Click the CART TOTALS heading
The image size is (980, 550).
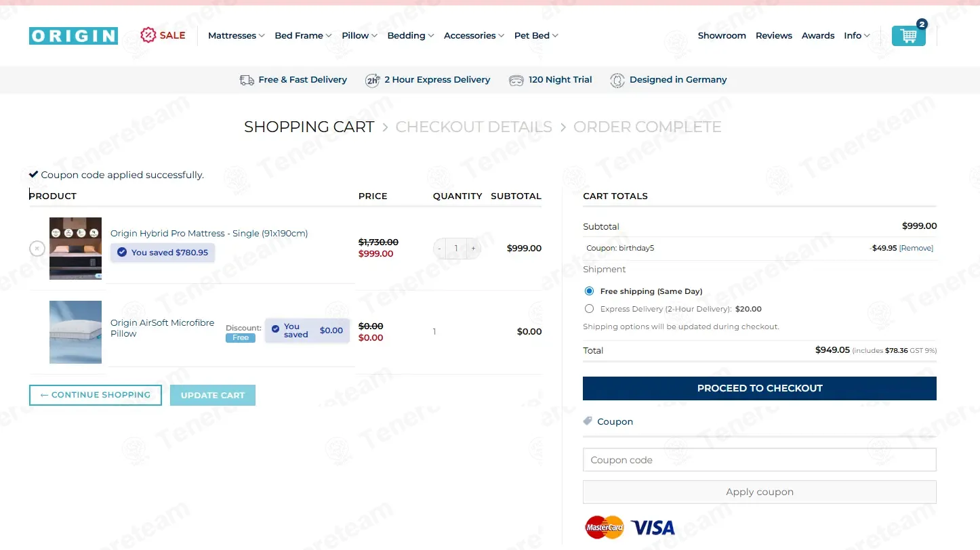coord(615,196)
